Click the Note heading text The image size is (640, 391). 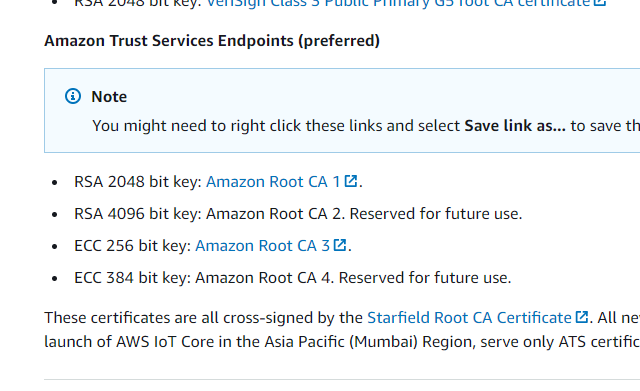tap(109, 97)
